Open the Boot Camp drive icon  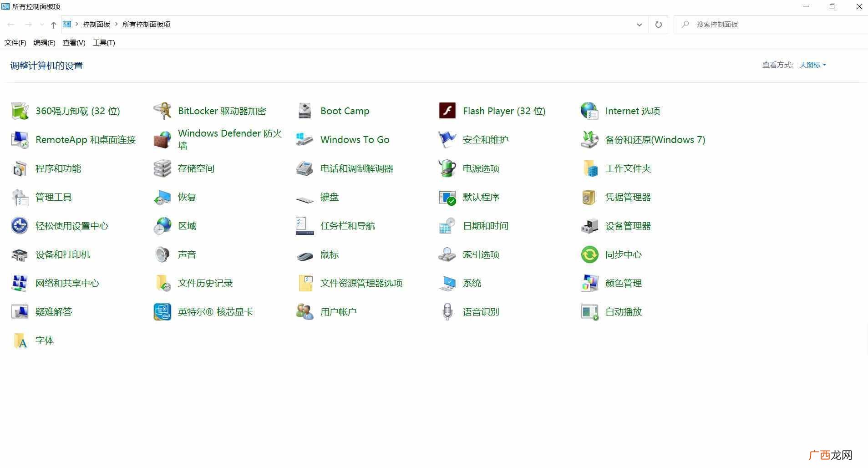[305, 111]
